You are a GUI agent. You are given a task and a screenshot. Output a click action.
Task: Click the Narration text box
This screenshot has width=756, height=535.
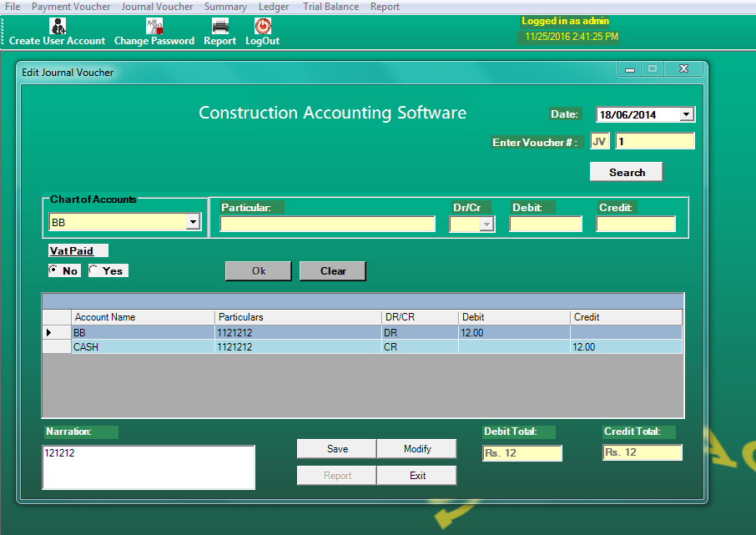[149, 467]
